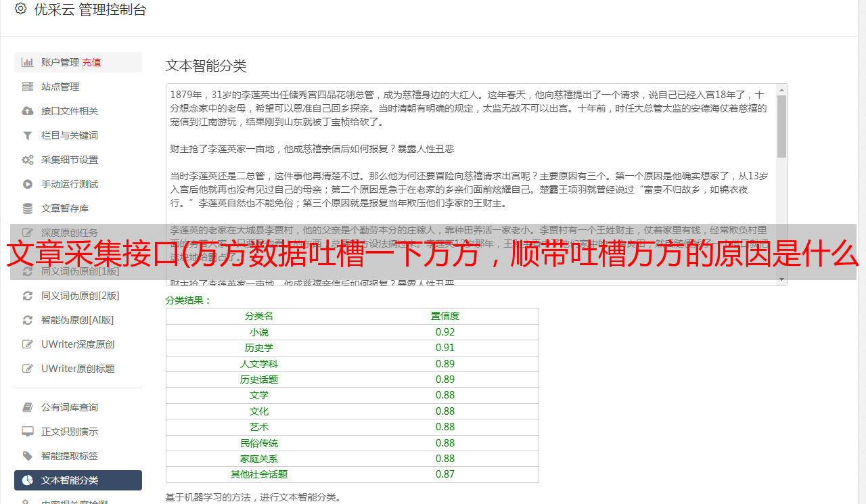
Task: Click the 文学 category cell
Action: (x=259, y=395)
